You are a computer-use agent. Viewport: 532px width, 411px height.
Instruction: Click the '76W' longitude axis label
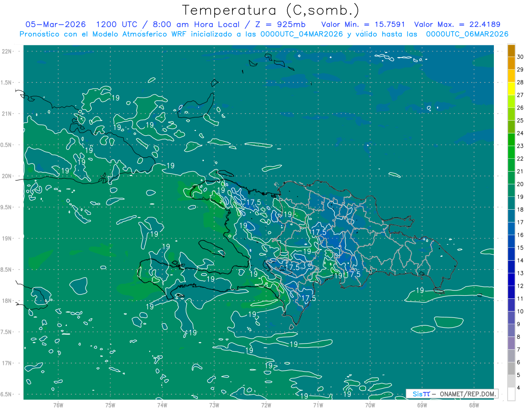[x=58, y=405]
